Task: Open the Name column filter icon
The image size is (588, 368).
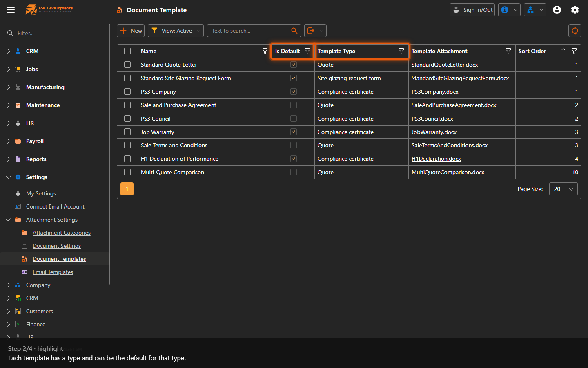Action: 265,51
